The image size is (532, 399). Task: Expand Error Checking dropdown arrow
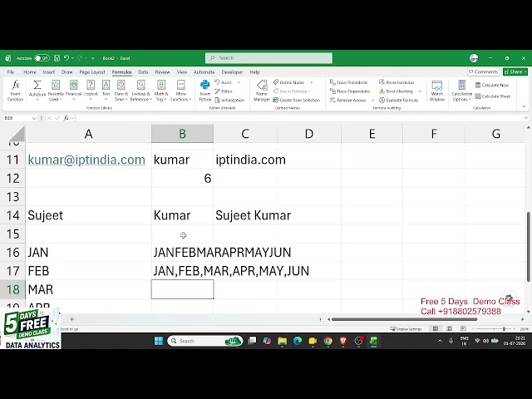click(420, 91)
